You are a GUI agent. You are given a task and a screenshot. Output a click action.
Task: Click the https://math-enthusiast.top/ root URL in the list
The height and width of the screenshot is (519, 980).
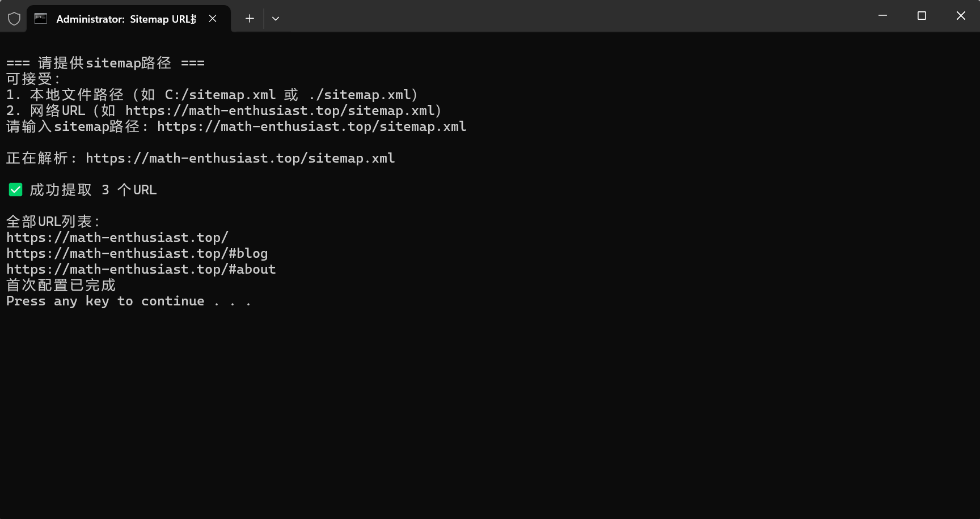pos(117,237)
